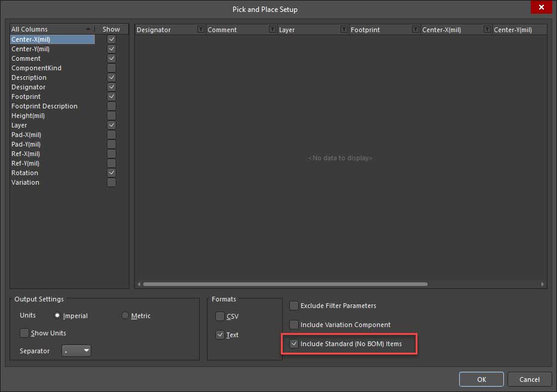Open the Layer column filter icon
This screenshot has width=557, height=392.
(x=344, y=29)
